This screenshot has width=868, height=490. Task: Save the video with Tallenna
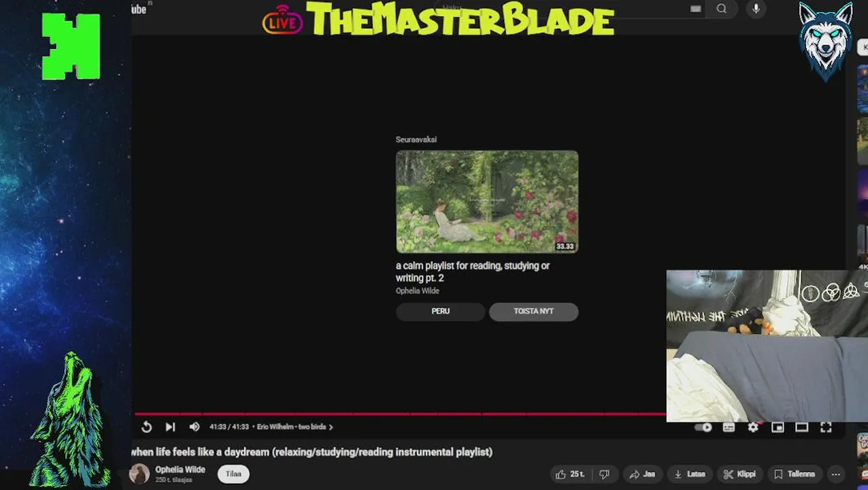795,474
